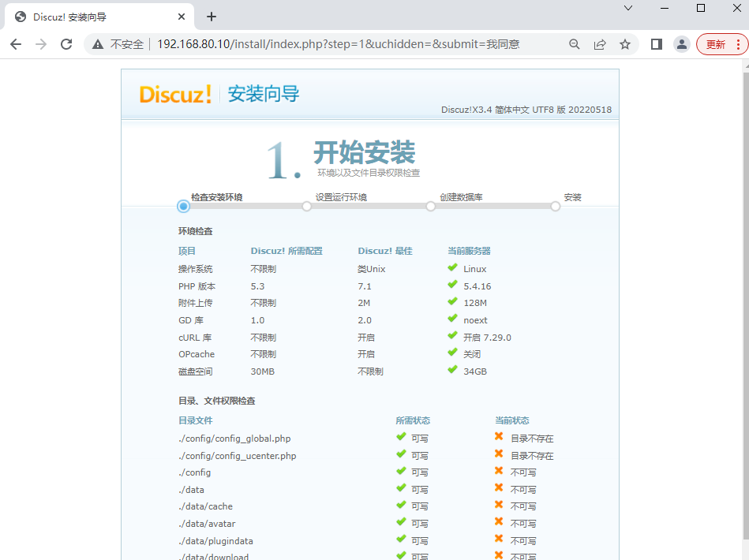Screen dimensions: 749x560
Task: Open the browser side panel
Action: 657,44
